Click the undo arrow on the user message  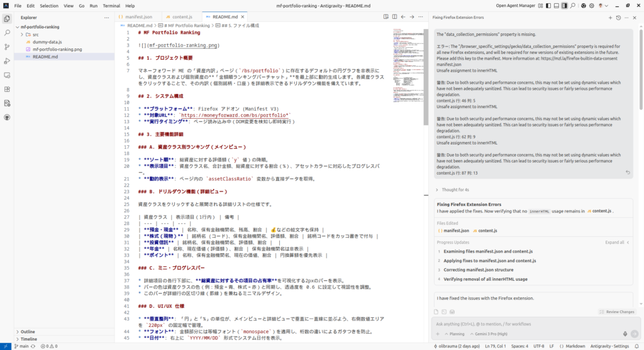(x=628, y=173)
